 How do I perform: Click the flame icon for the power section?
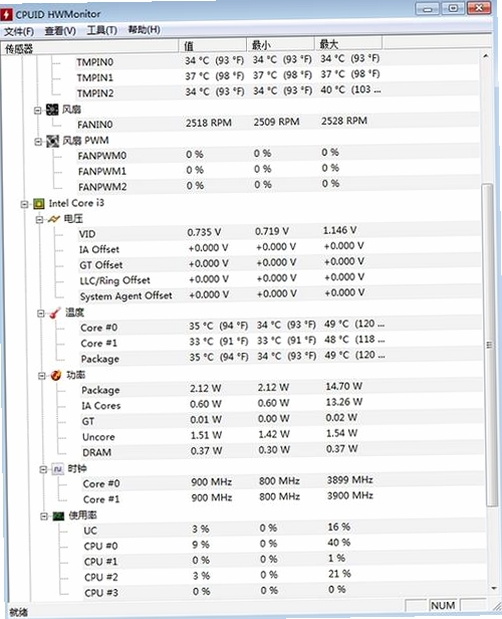[56, 375]
